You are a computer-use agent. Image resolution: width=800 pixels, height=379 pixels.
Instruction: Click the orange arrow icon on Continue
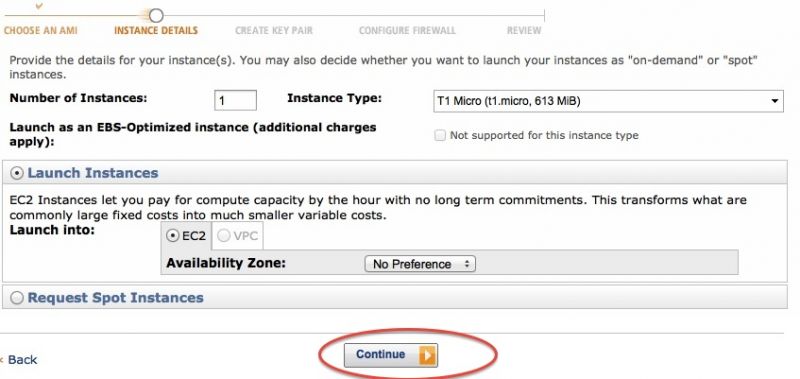point(428,355)
